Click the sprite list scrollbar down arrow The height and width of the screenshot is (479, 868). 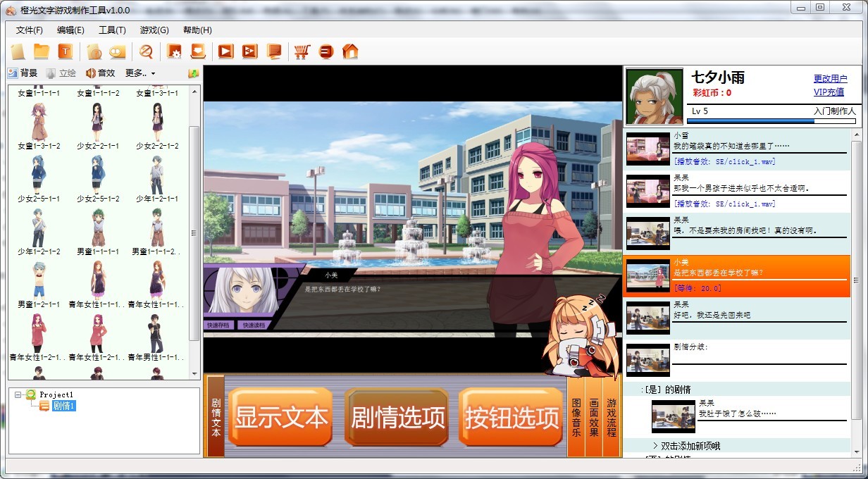coord(194,373)
